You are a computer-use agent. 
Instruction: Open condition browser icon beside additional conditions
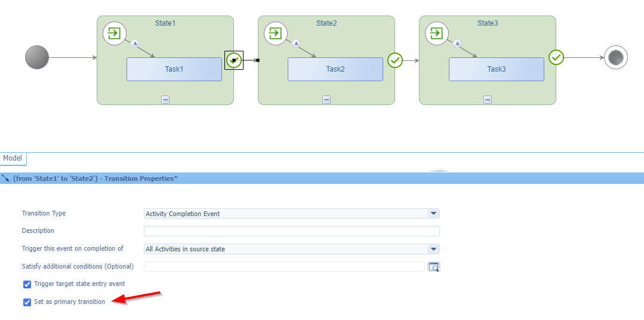tap(434, 267)
